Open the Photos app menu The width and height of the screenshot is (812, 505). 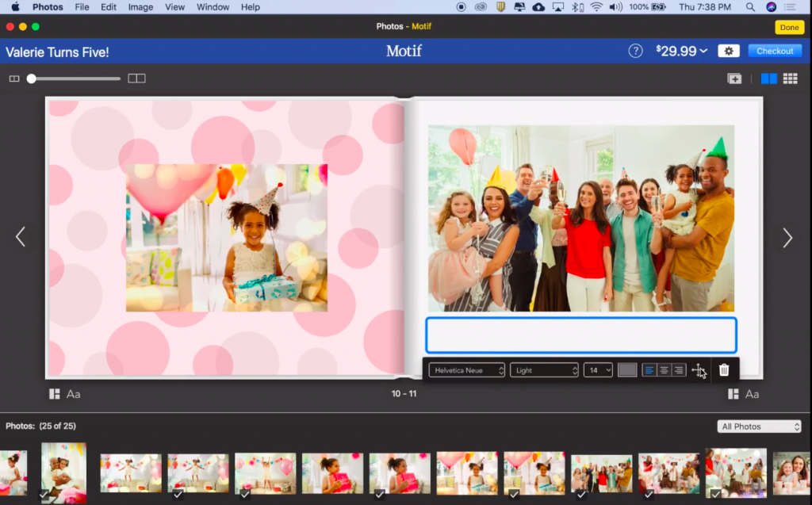(48, 7)
